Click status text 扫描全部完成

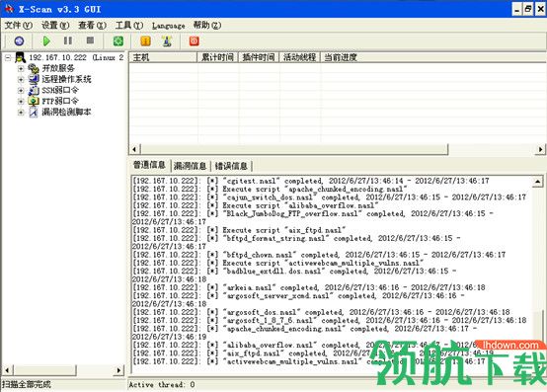[x=27, y=385]
